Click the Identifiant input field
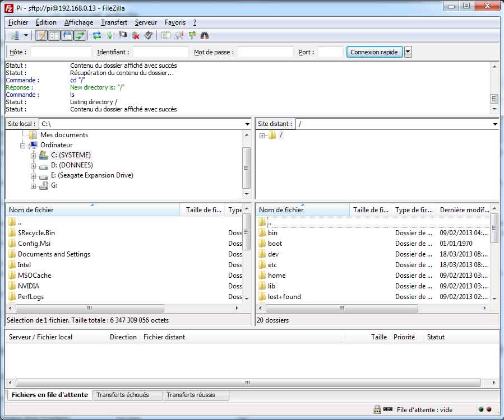 pyautogui.click(x=161, y=52)
